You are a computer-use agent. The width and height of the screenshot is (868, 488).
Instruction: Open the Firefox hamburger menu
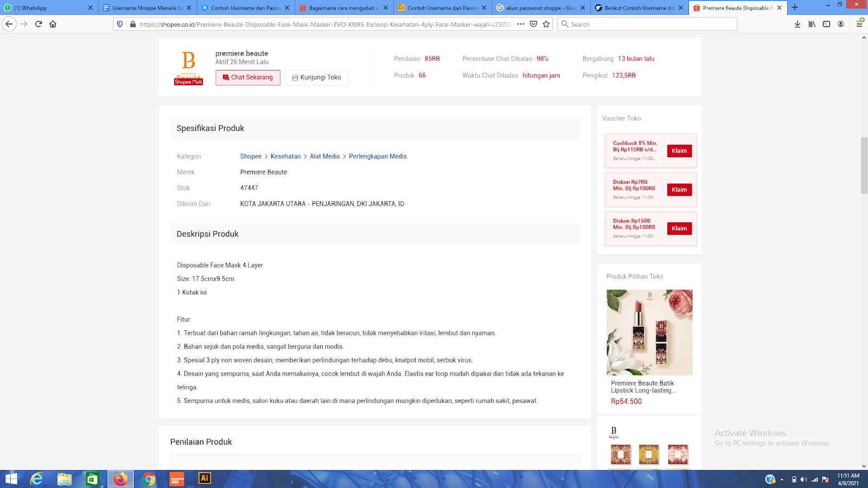tap(860, 24)
